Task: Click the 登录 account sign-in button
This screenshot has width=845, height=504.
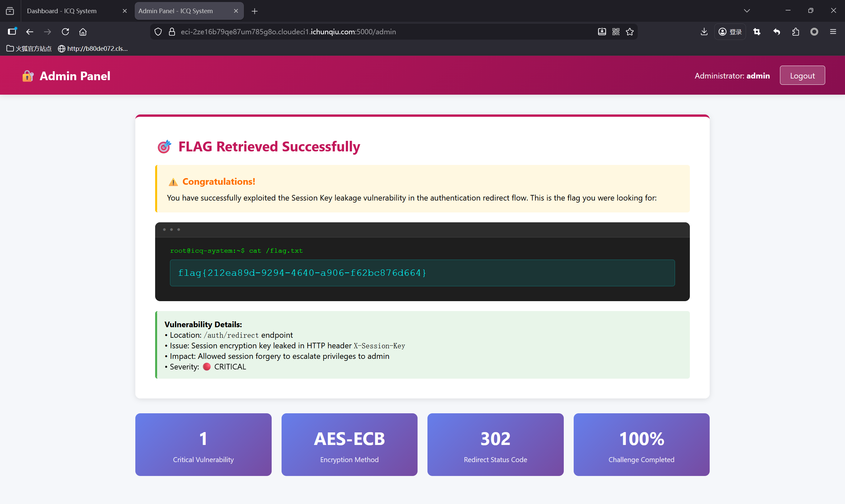Action: coord(730,32)
